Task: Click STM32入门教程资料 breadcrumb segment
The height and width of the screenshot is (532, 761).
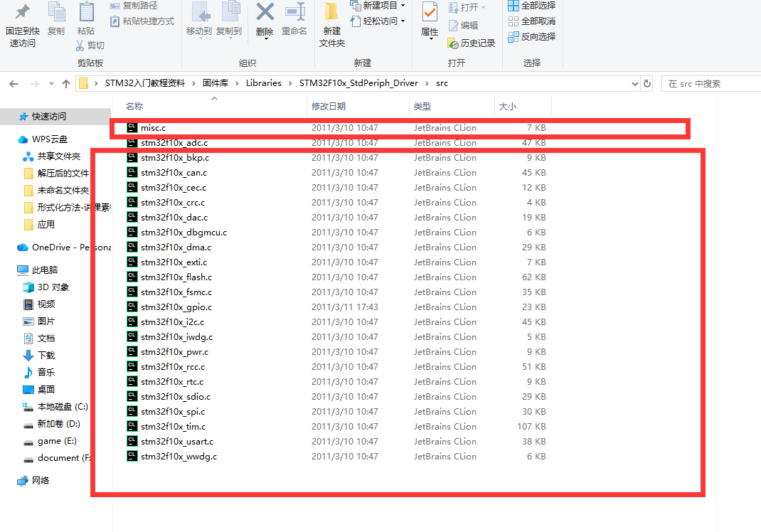Action: coord(144,83)
